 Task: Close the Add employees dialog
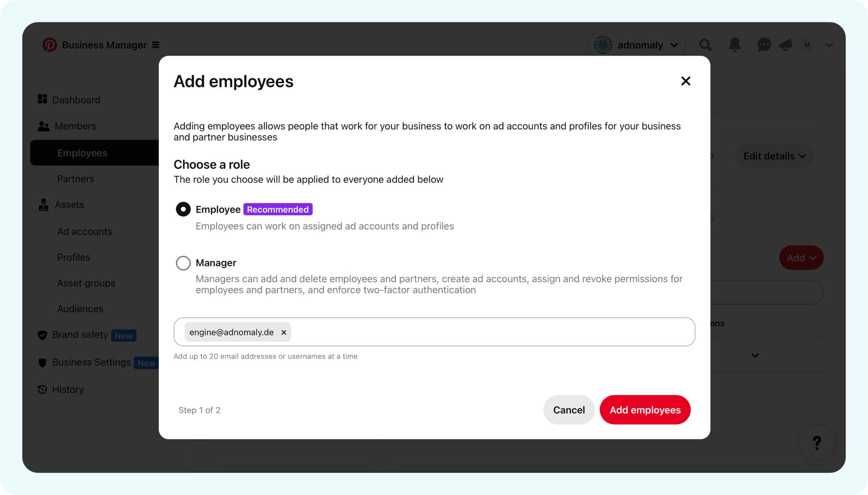686,81
